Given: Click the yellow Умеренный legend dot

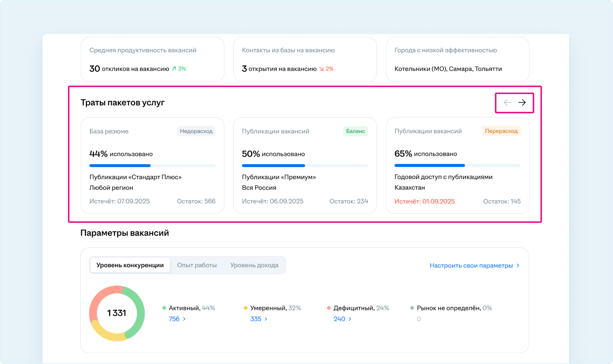Looking at the screenshot, I should click(246, 308).
